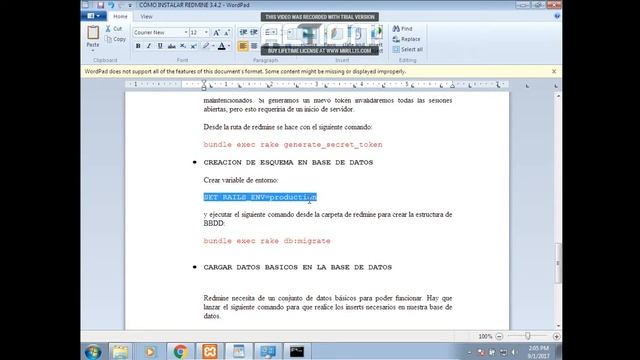Viewport: 640px width, 360px height.
Task: Open File Explorer from the taskbar
Action: (120, 351)
